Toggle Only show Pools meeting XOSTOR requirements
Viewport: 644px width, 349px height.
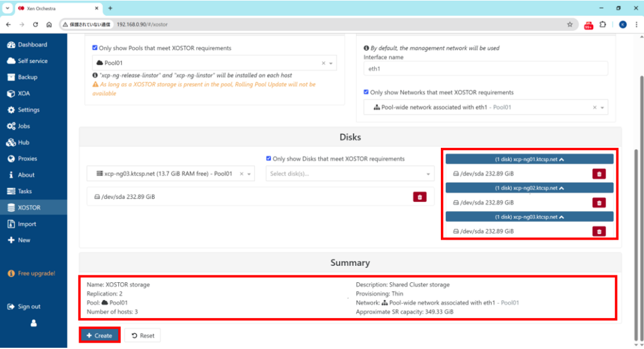[95, 48]
